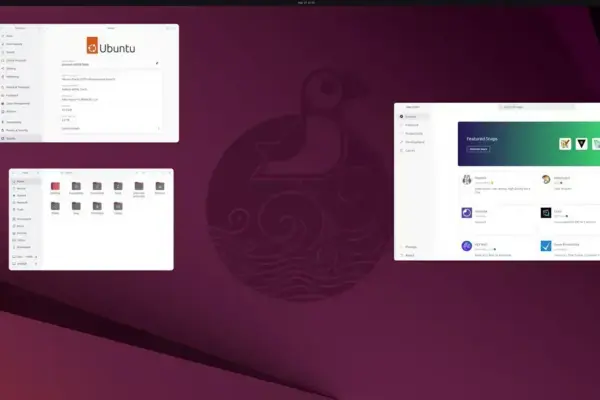Open the blue checkmark app card
Image resolution: width=600 pixels, height=400 pixels.
point(570,247)
